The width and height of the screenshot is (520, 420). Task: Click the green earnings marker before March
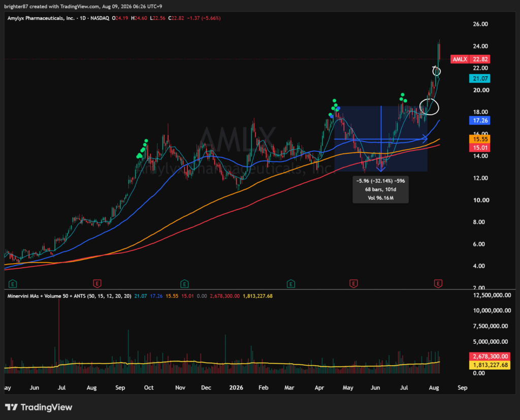[291, 284]
